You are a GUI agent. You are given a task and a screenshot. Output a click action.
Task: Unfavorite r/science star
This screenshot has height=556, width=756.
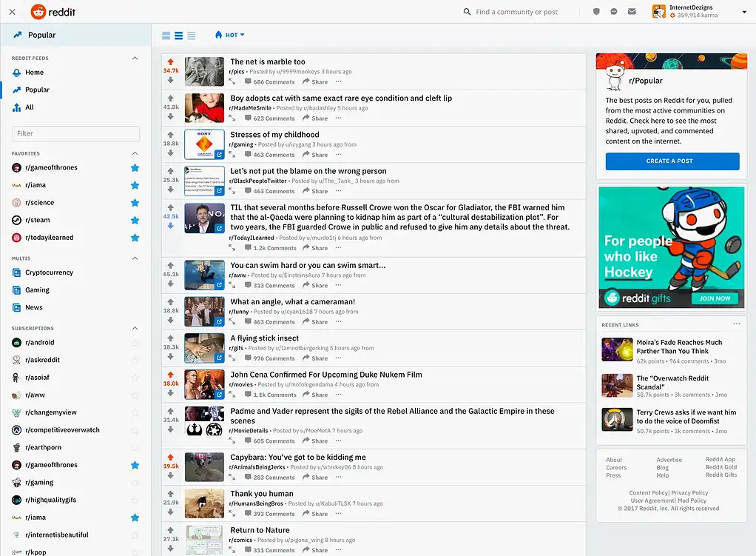135,203
